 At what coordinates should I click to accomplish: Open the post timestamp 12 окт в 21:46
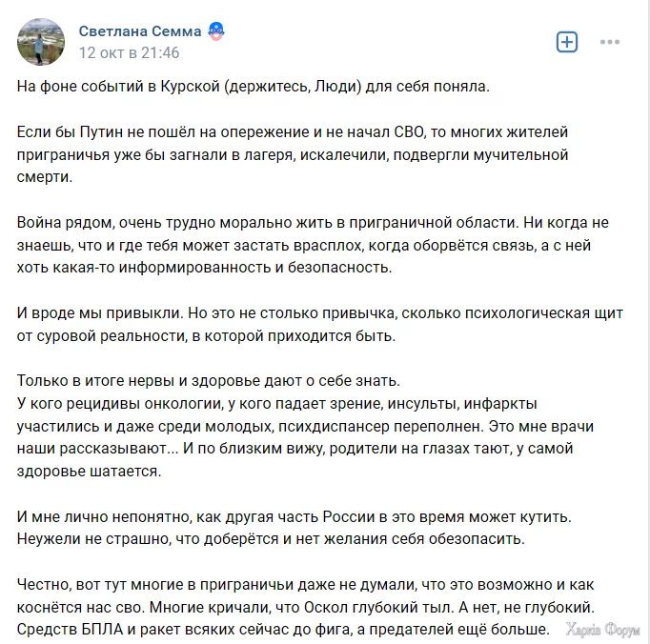(x=129, y=52)
